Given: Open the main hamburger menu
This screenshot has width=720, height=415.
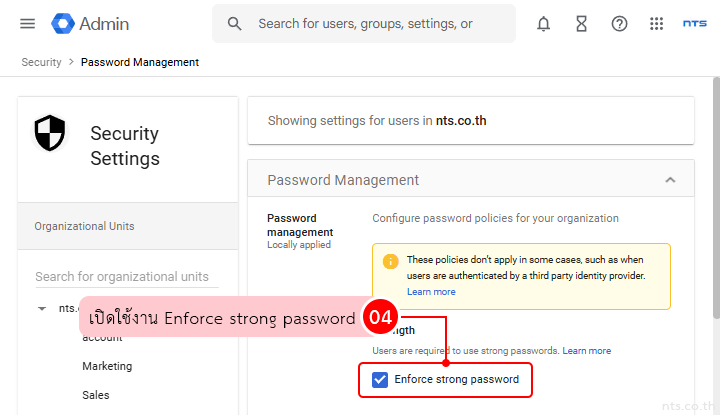Looking at the screenshot, I should coord(27,23).
